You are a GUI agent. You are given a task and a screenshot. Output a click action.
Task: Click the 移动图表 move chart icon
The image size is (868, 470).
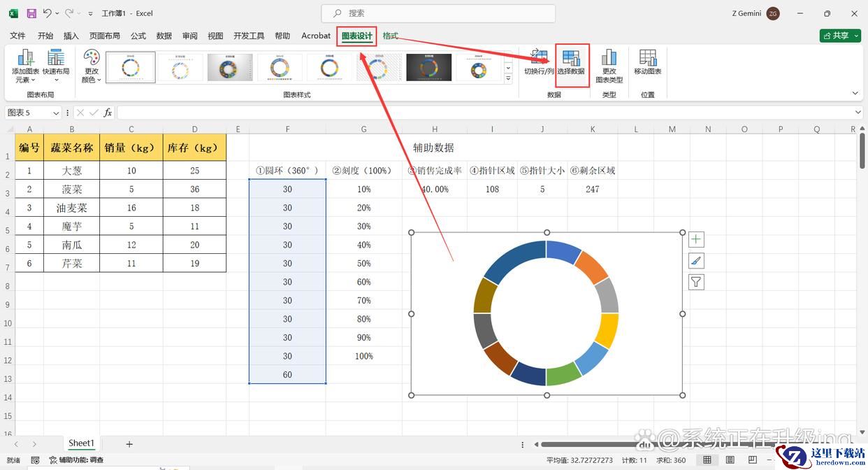click(647, 63)
